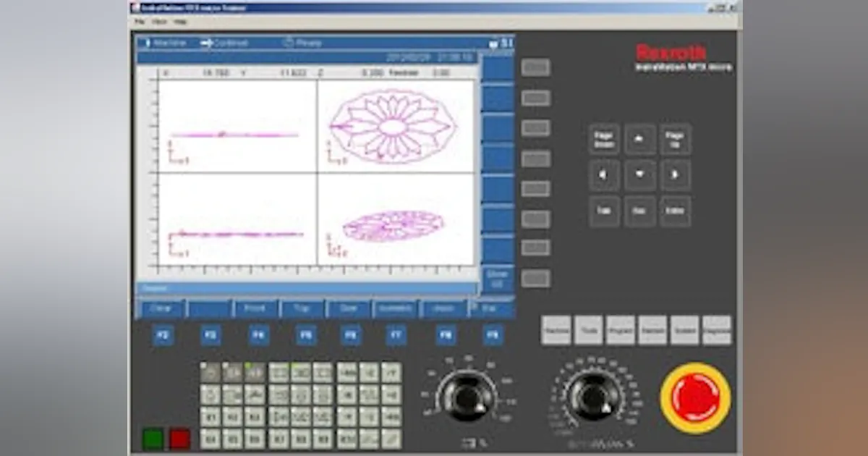The image size is (868, 456).
Task: Switch to the Tools operating area
Action: 588,330
